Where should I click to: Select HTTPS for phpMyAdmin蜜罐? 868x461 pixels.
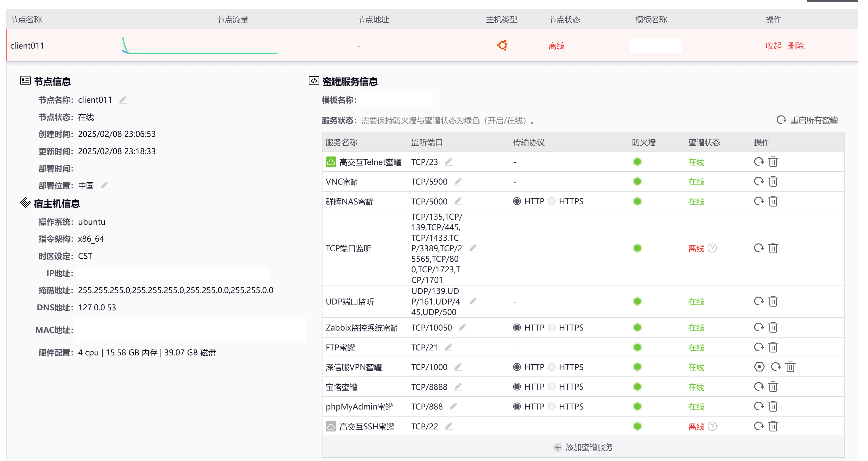(x=552, y=407)
